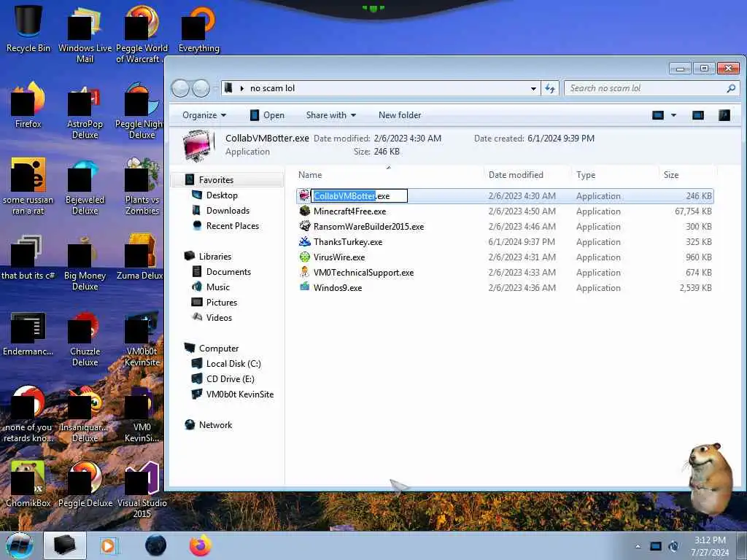The image size is (747, 560).
Task: Click the Minecraft4Free.exe file icon
Action: pos(304,211)
